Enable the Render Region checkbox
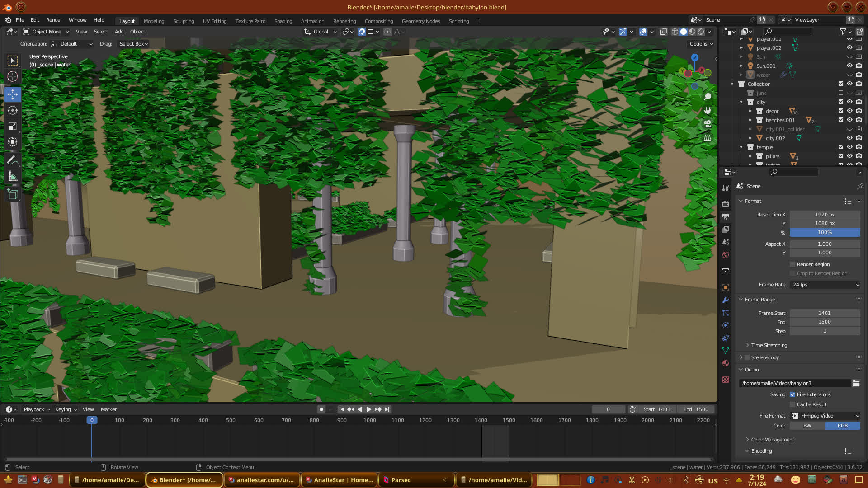This screenshot has width=868, height=488. 793,264
